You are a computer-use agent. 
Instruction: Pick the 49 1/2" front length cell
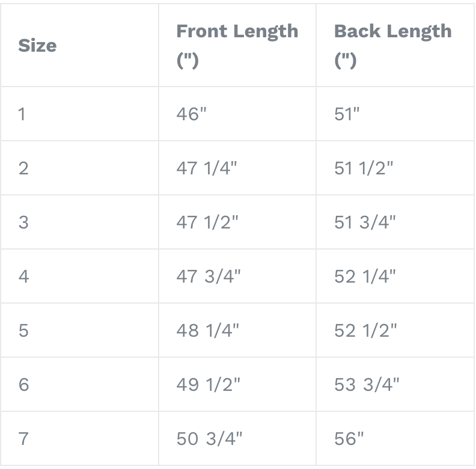tap(207, 384)
